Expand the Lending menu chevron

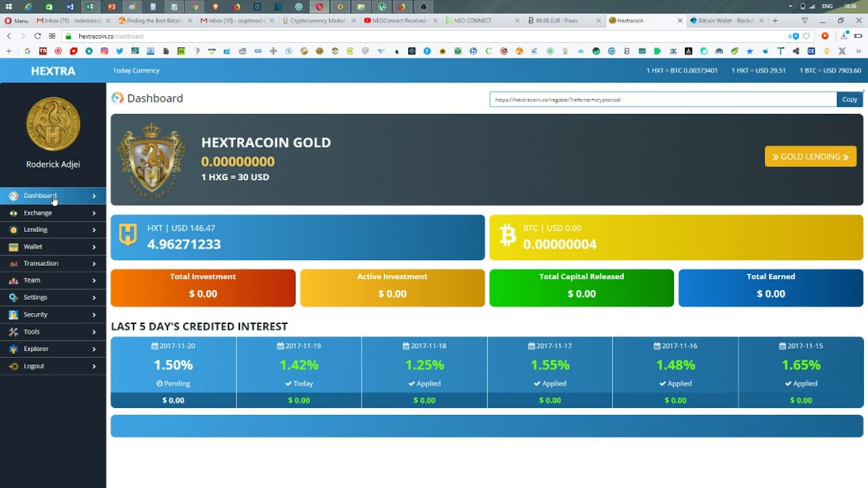coord(94,230)
